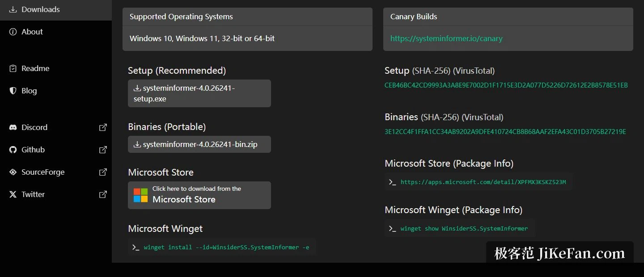Screen dimensions: 644x277
Task: Click the Setup (Recommended) heading
Action: coord(177,71)
